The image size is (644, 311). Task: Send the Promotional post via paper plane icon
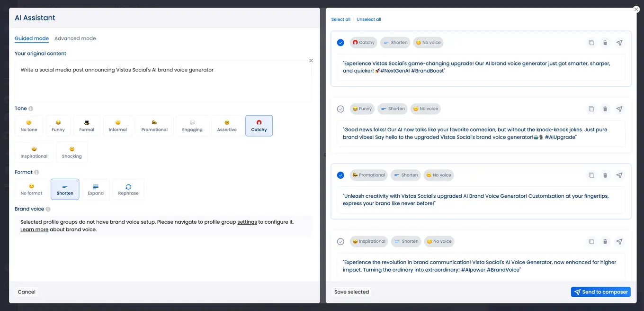(619, 175)
